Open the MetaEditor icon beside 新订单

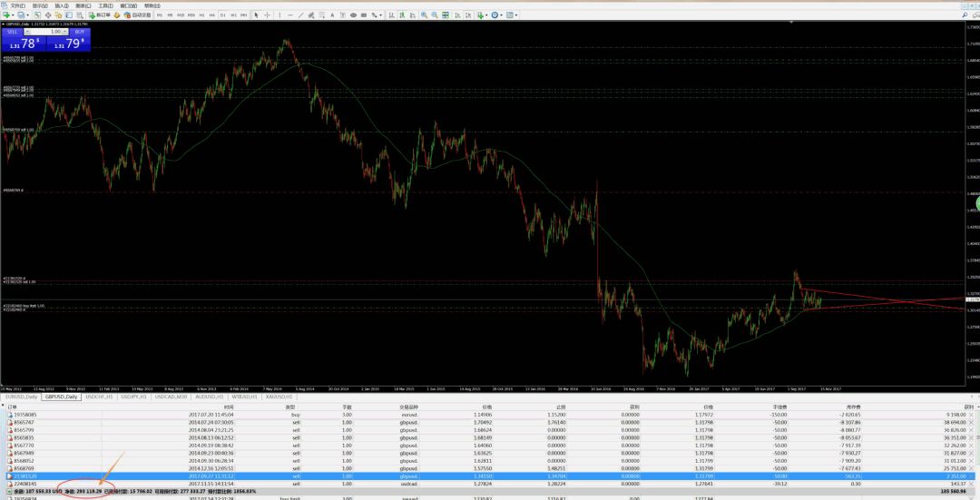click(x=117, y=15)
